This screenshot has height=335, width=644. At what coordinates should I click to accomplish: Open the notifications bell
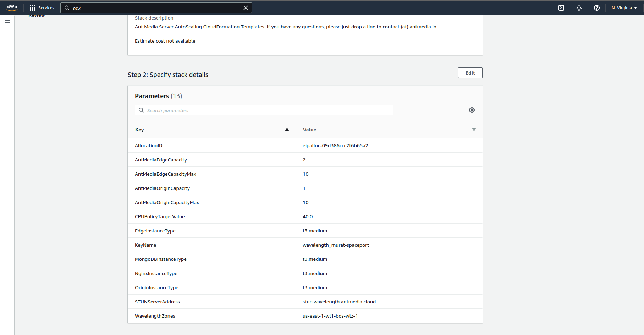pos(579,8)
